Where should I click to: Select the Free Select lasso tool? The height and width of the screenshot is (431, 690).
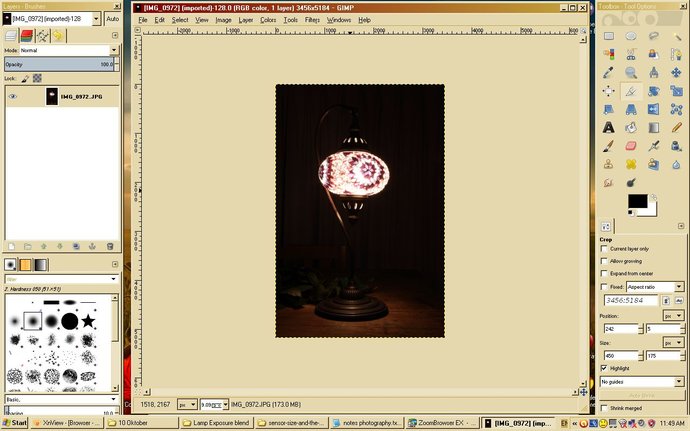coord(653,36)
